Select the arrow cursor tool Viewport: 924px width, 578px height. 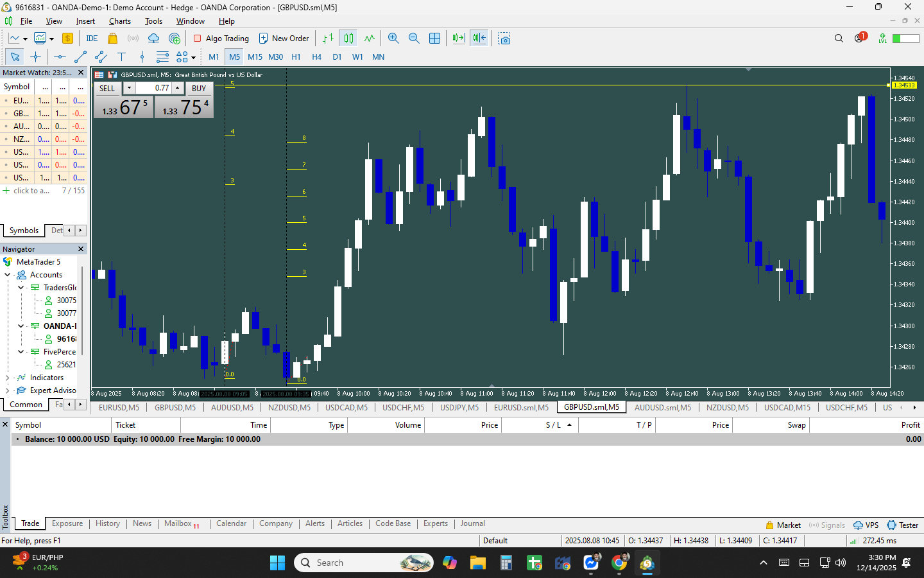tap(15, 57)
